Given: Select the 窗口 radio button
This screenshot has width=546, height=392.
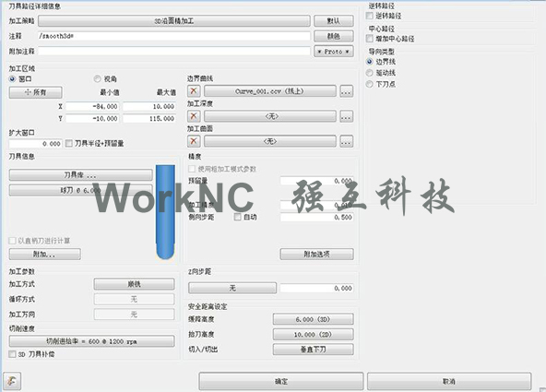Looking at the screenshot, I should [13, 79].
